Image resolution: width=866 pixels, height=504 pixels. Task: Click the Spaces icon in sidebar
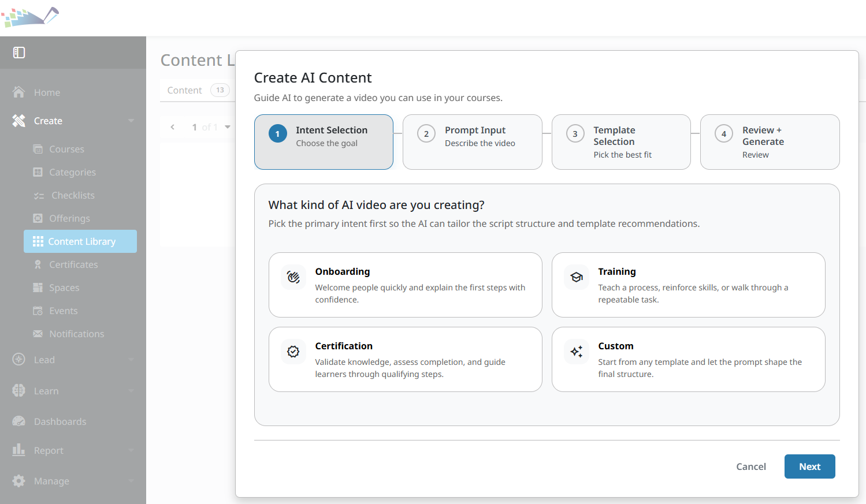click(38, 288)
